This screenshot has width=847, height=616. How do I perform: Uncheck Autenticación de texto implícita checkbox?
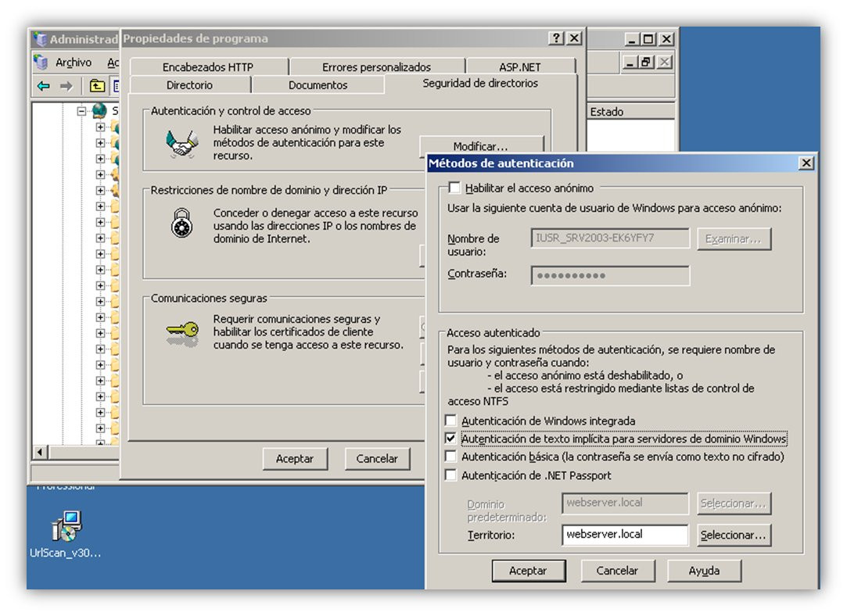tap(450, 438)
